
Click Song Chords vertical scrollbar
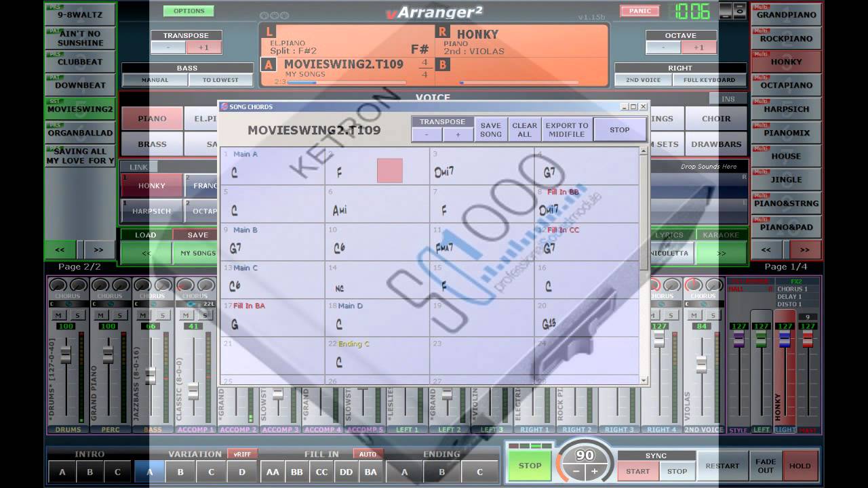tap(644, 266)
